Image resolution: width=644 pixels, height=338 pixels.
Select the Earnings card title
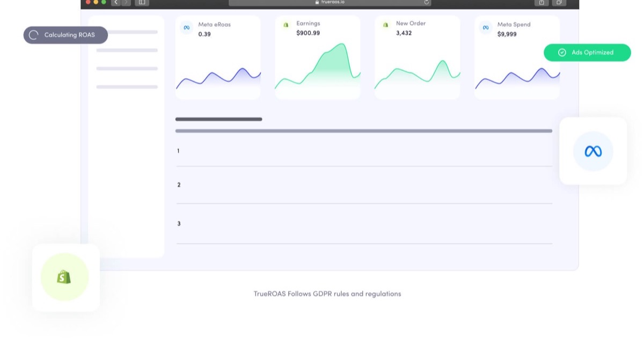pyautogui.click(x=309, y=23)
